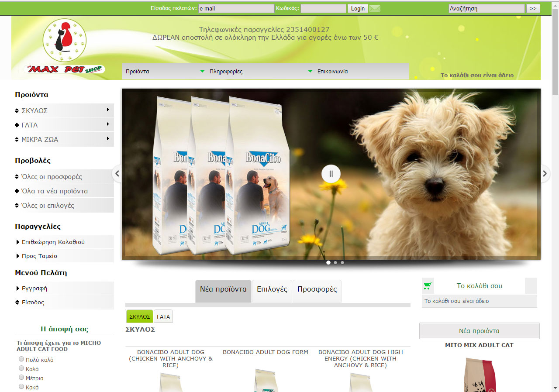This screenshot has height=392, width=559.
Task: Open the Είσοδος login link in sidebar
Action: click(x=33, y=302)
